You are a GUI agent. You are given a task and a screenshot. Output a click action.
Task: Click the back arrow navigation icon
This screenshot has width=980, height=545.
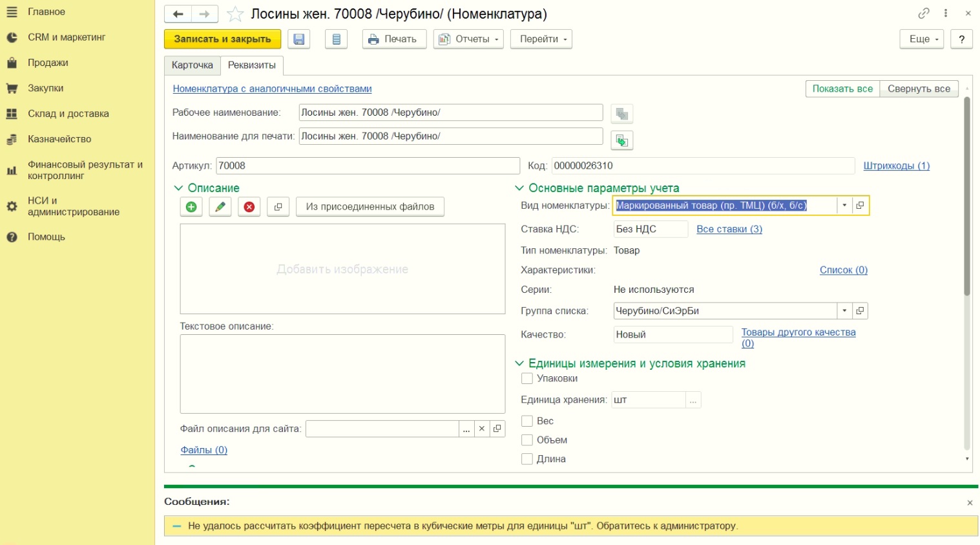coord(178,14)
